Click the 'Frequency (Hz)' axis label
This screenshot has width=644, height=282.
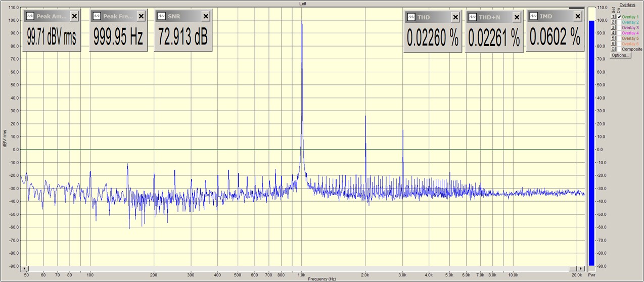click(x=322, y=279)
